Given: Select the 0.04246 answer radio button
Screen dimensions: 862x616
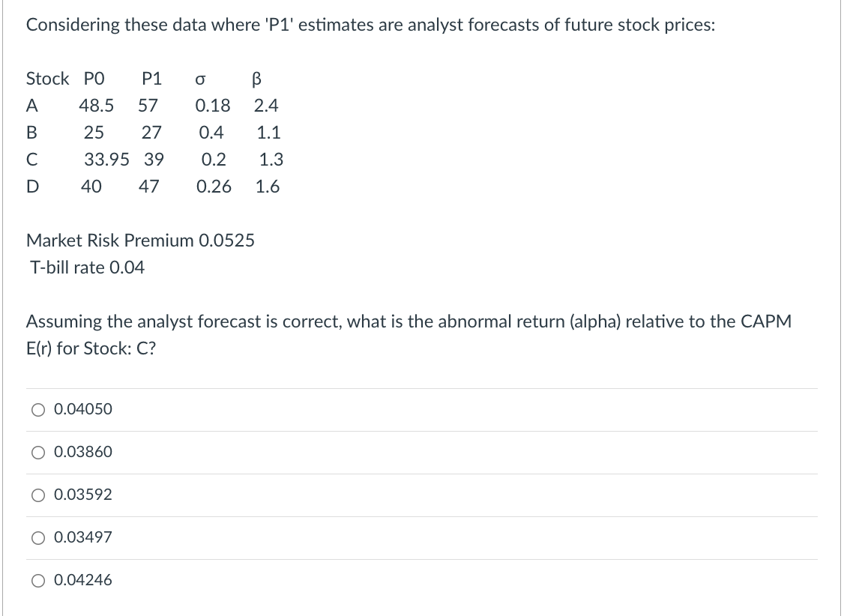Looking at the screenshot, I should coord(38,579).
